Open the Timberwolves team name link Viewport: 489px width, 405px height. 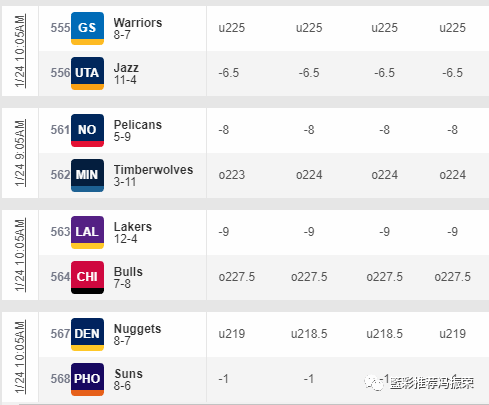[153, 170]
